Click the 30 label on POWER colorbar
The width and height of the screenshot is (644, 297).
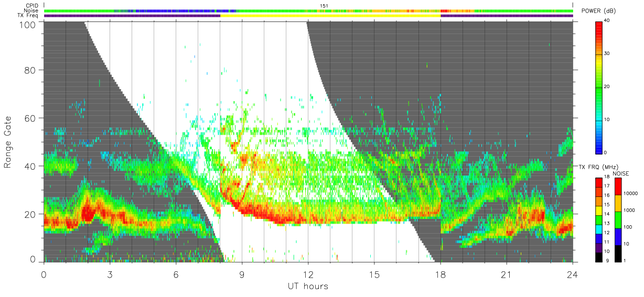[x=608, y=53]
